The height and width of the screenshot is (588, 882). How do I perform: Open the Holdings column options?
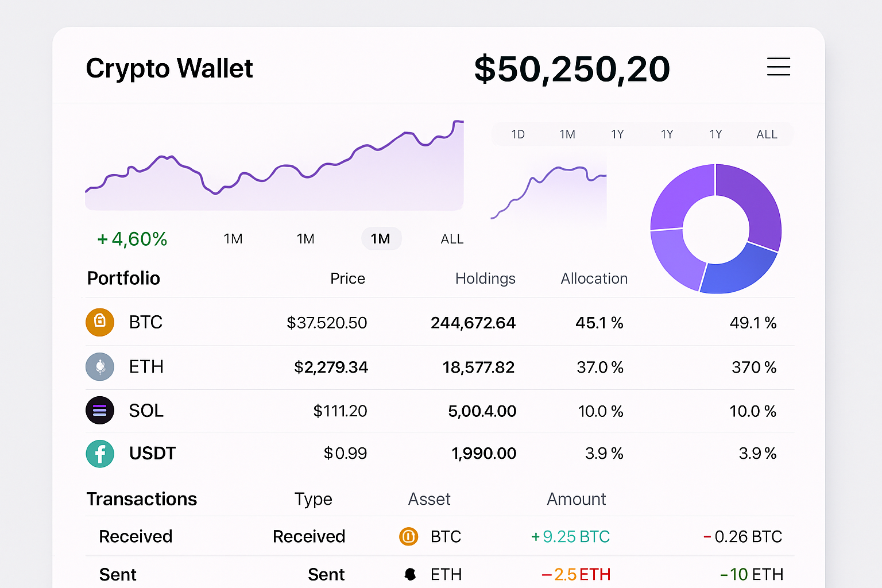click(x=485, y=278)
